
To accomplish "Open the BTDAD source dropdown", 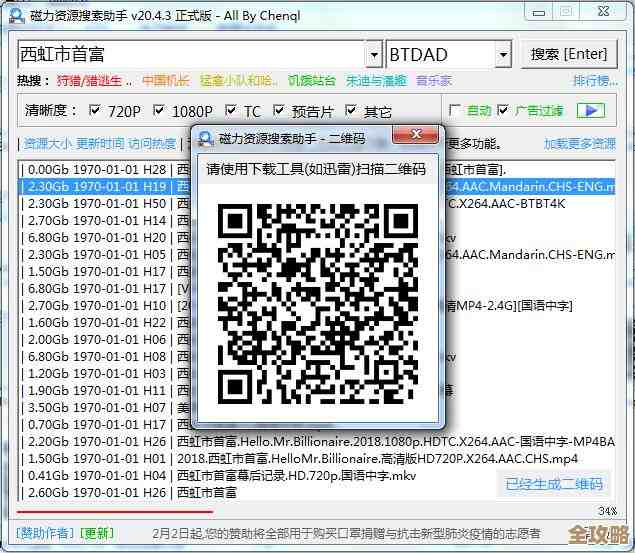I will pos(503,54).
